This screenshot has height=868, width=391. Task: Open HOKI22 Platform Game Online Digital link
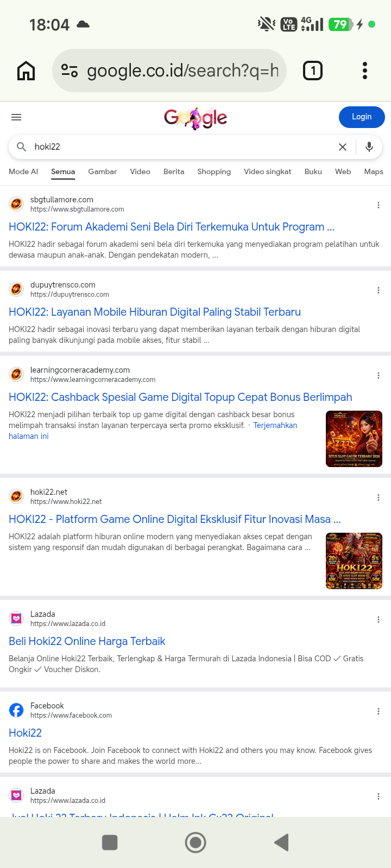pos(175,519)
